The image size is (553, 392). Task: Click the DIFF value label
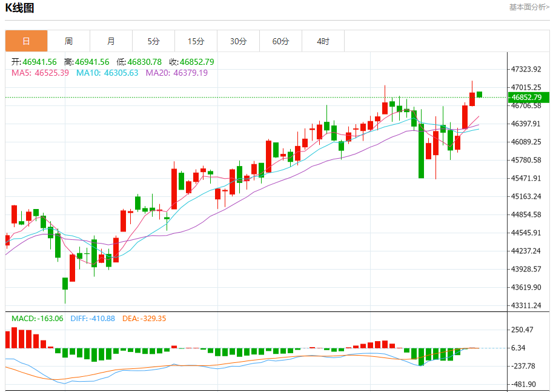pyautogui.click(x=93, y=318)
